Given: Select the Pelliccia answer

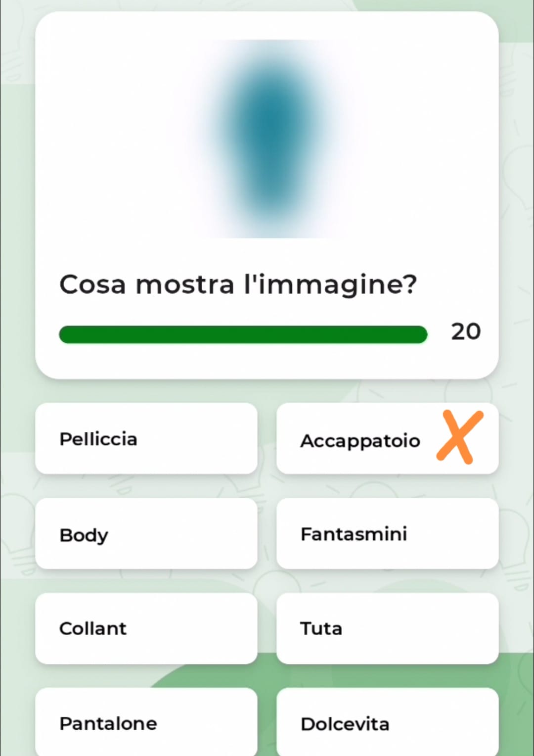Looking at the screenshot, I should point(146,439).
